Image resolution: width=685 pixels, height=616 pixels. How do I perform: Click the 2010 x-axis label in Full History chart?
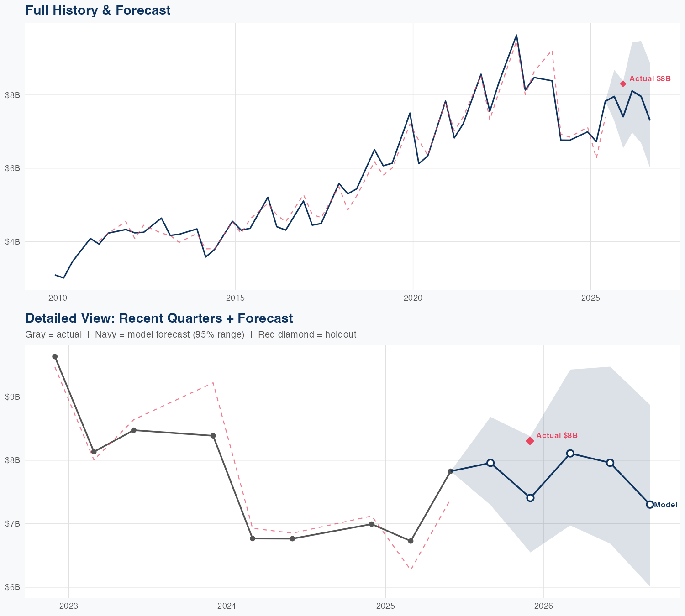tap(58, 298)
